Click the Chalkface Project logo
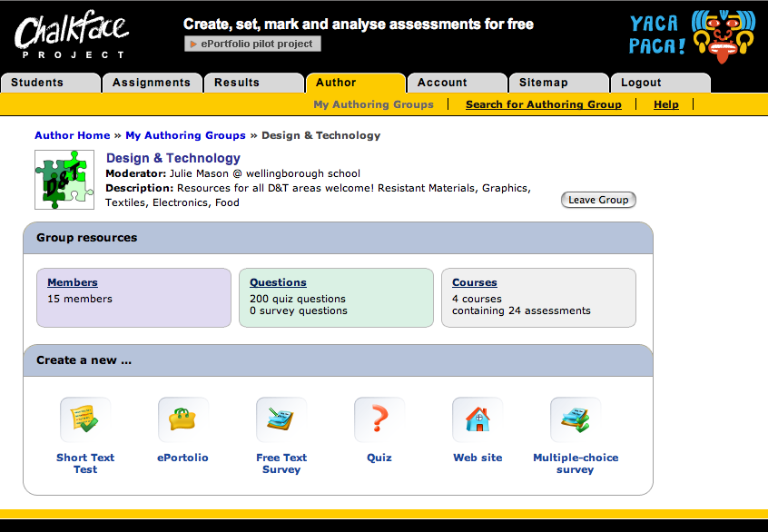This screenshot has height=532, width=768. click(71, 36)
